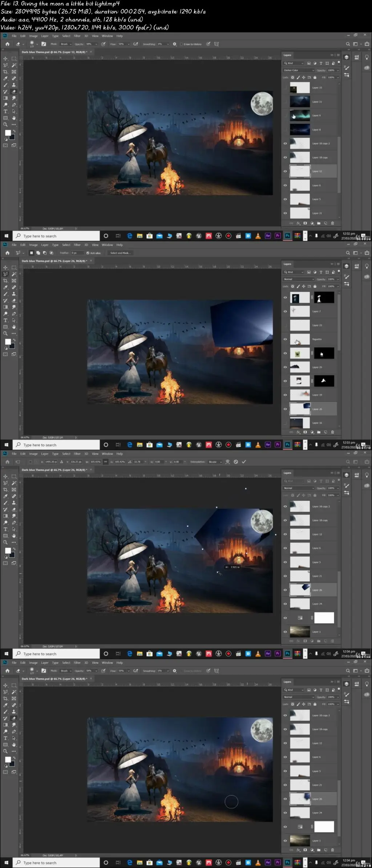The width and height of the screenshot is (372, 868).
Task: Click Windows search box in first frame taskbar
Action: (56, 236)
